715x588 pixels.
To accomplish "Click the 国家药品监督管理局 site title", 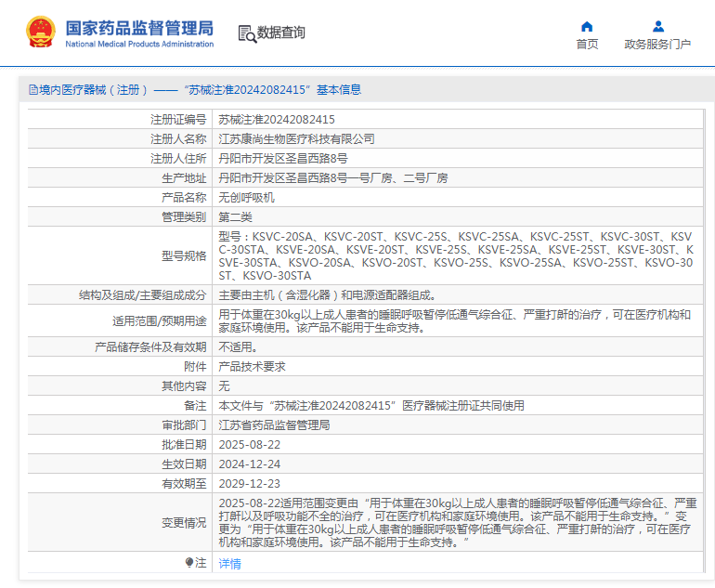I will tap(139, 26).
